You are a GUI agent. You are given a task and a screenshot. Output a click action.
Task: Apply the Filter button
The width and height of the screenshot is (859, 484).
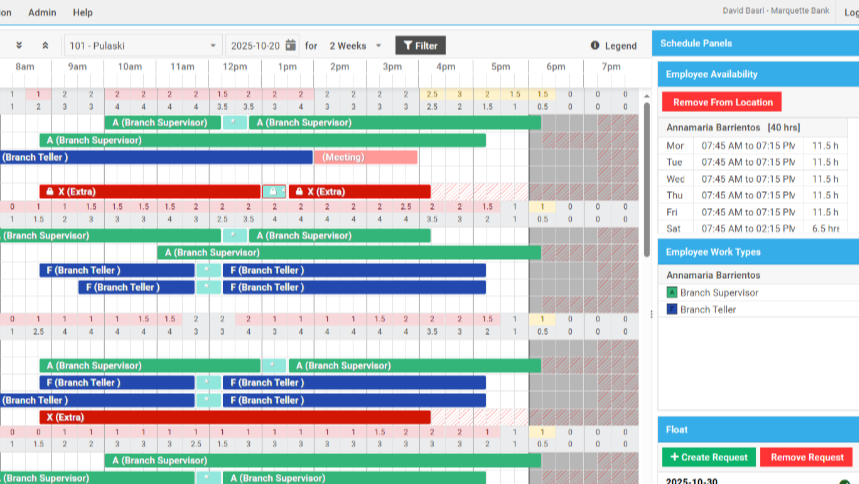coord(420,45)
